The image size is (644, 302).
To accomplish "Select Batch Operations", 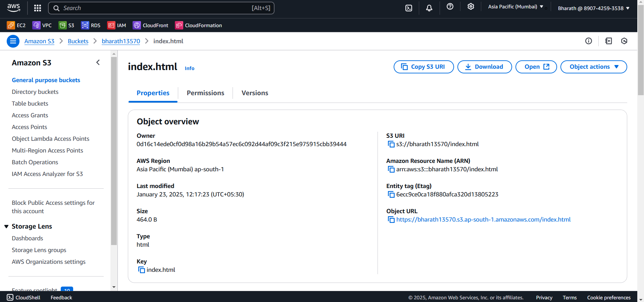I will click(35, 162).
